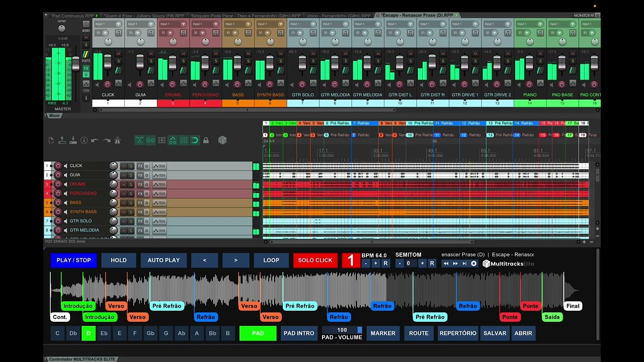The height and width of the screenshot is (362, 644).
Task: Click fast-forward icon in controller transport
Action: coord(455,263)
